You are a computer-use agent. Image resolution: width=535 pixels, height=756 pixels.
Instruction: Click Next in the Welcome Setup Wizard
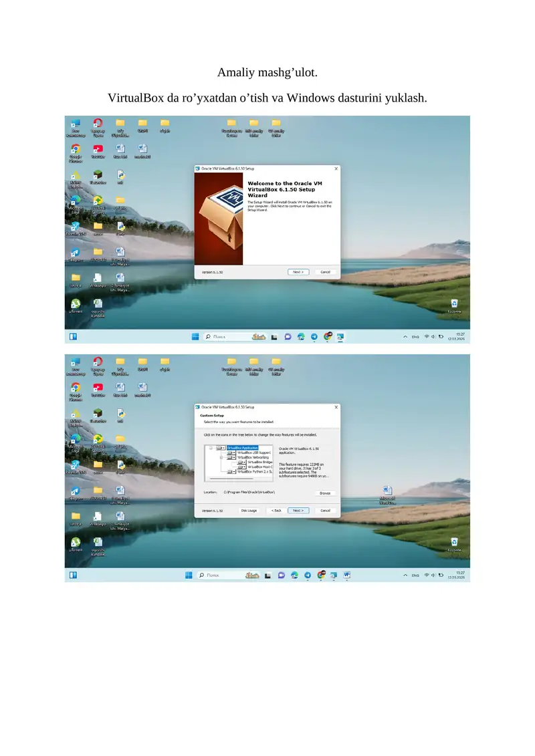[298, 272]
